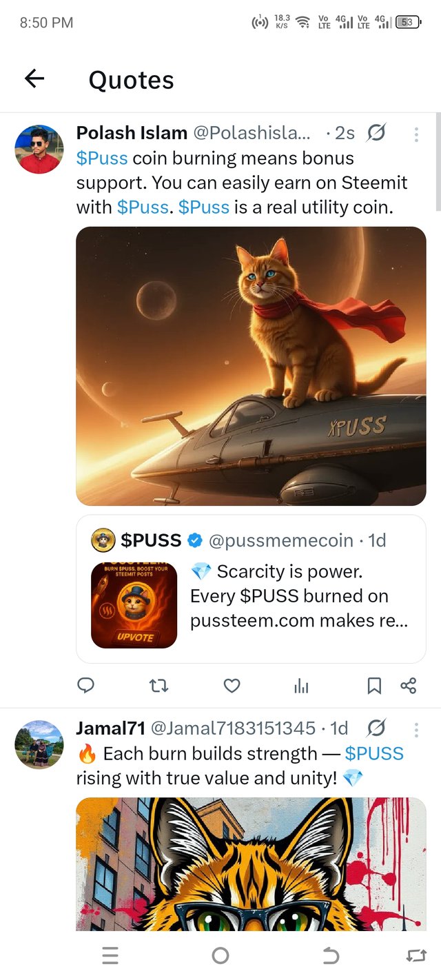
Task: Tap the back arrow to leave Quotes
Action: tap(34, 79)
